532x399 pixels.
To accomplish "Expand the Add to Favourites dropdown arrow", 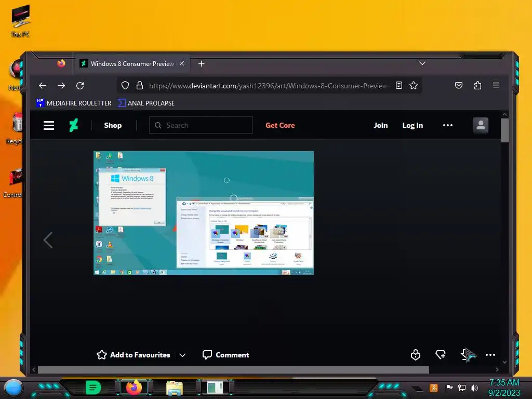I will pyautogui.click(x=182, y=355).
